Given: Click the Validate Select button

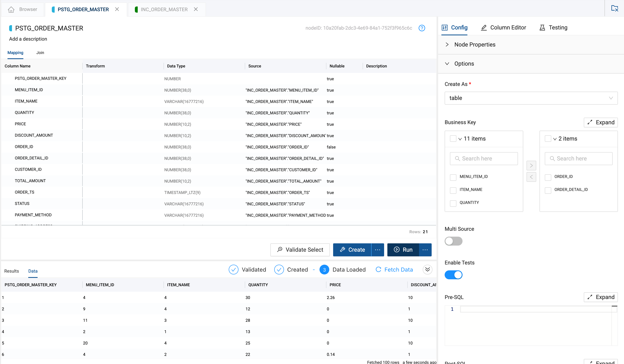Looking at the screenshot, I should coord(300,250).
